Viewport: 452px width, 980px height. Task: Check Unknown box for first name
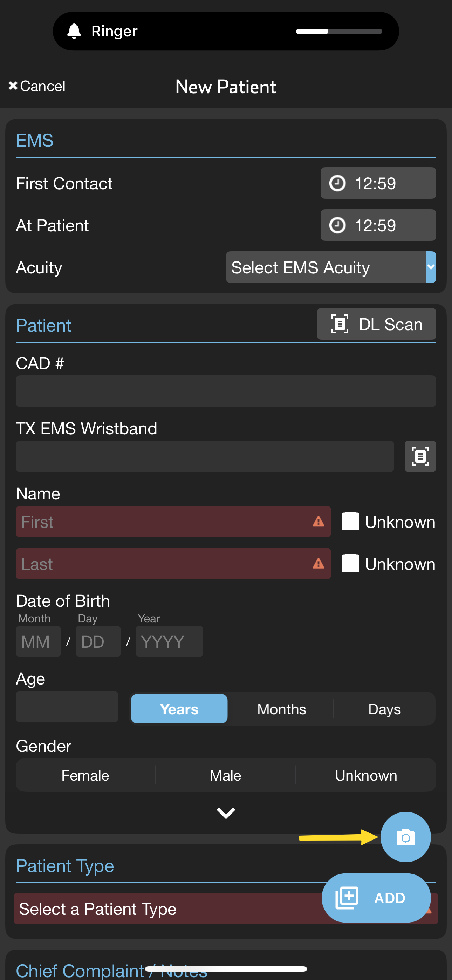coord(350,522)
